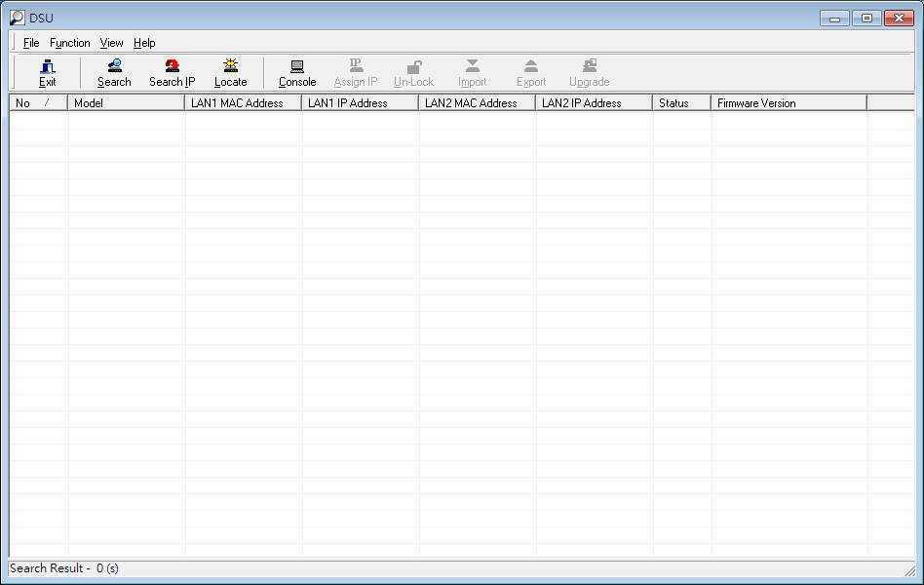Viewport: 924px width, 585px height.
Task: Open the Function menu
Action: pyautogui.click(x=69, y=43)
